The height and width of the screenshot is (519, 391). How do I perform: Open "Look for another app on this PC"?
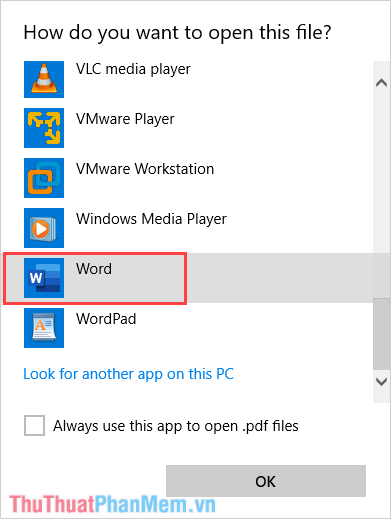coord(128,374)
